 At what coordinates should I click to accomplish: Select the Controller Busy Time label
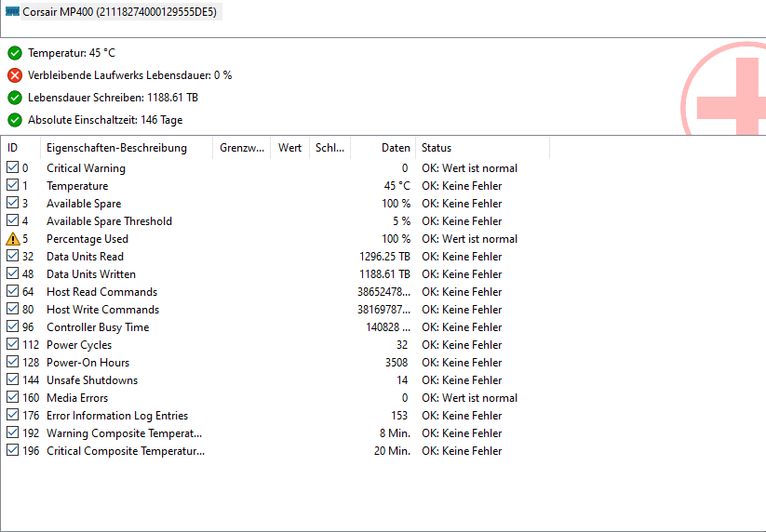click(98, 327)
